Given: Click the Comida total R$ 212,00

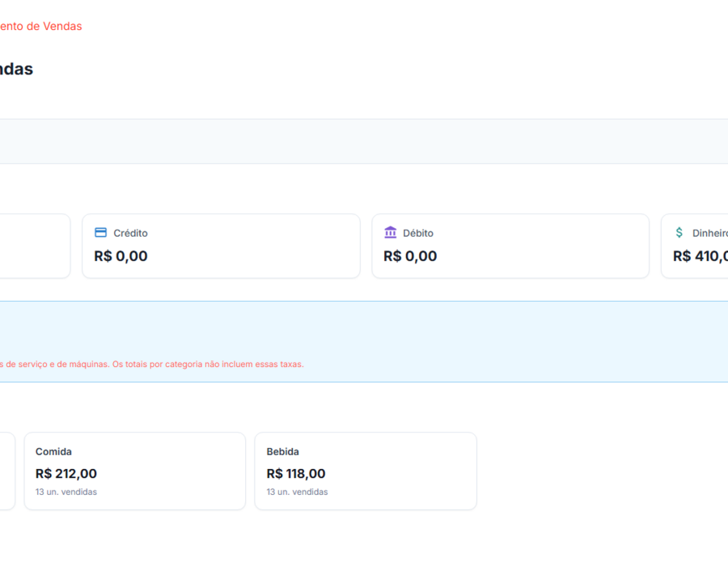Looking at the screenshot, I should (66, 474).
